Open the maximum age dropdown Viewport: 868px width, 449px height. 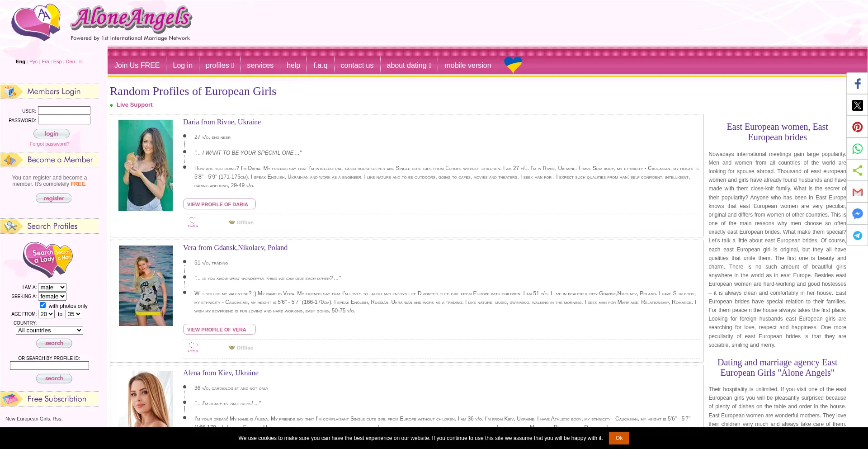[74, 314]
